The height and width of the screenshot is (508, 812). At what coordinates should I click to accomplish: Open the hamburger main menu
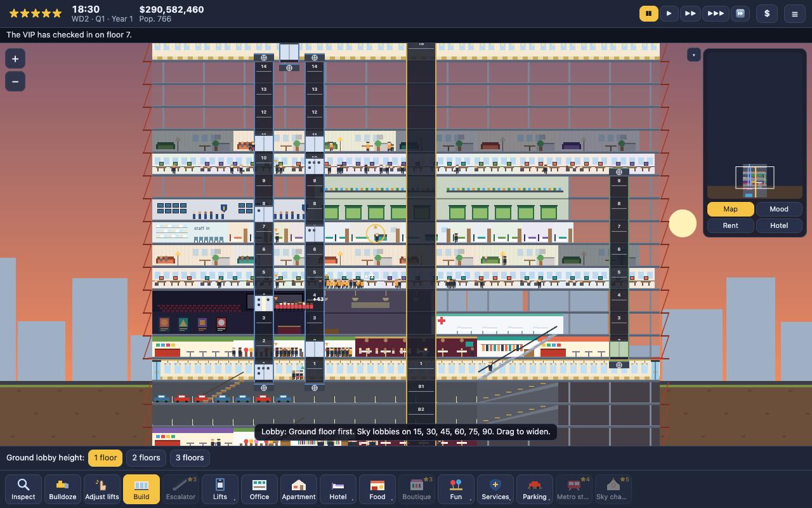tap(795, 13)
